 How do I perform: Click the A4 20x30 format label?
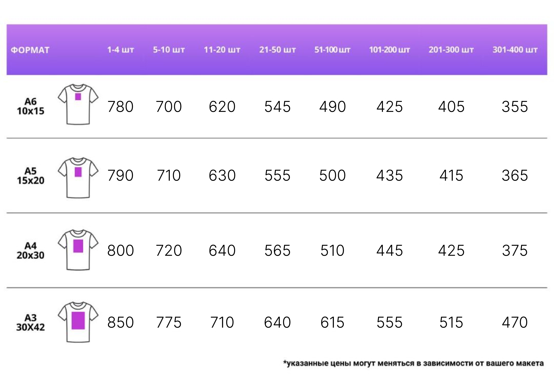(31, 251)
